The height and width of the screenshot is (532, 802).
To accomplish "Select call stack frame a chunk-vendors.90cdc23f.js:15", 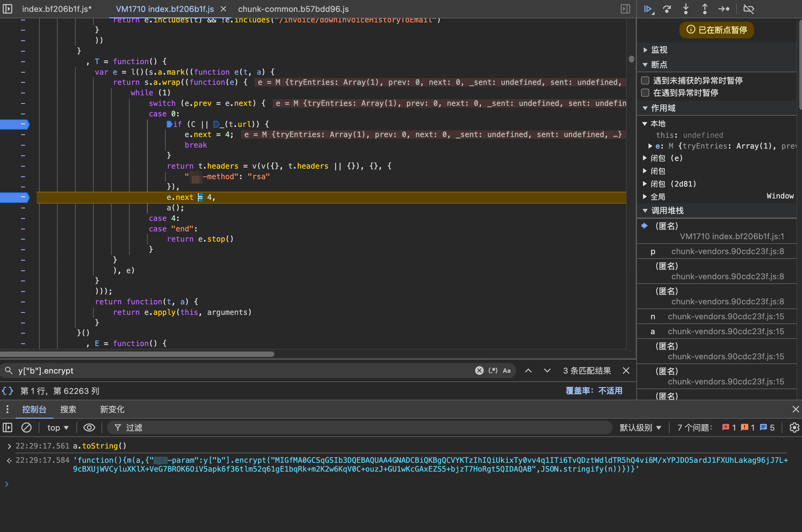I will [x=716, y=331].
